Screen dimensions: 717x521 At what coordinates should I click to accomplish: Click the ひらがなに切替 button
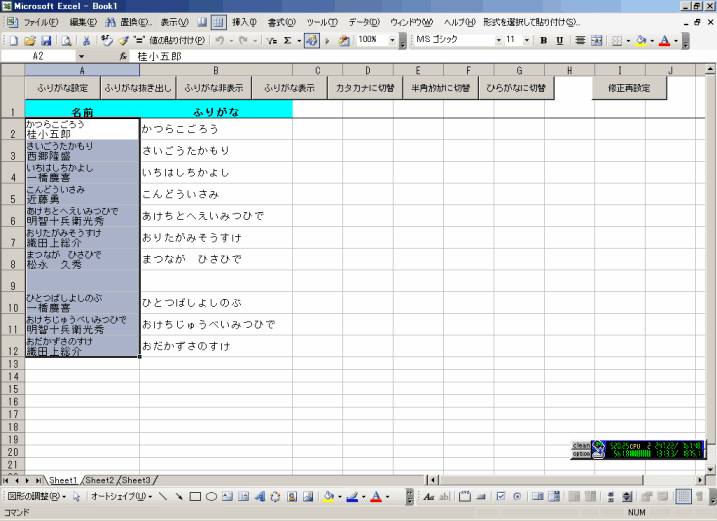[x=516, y=88]
